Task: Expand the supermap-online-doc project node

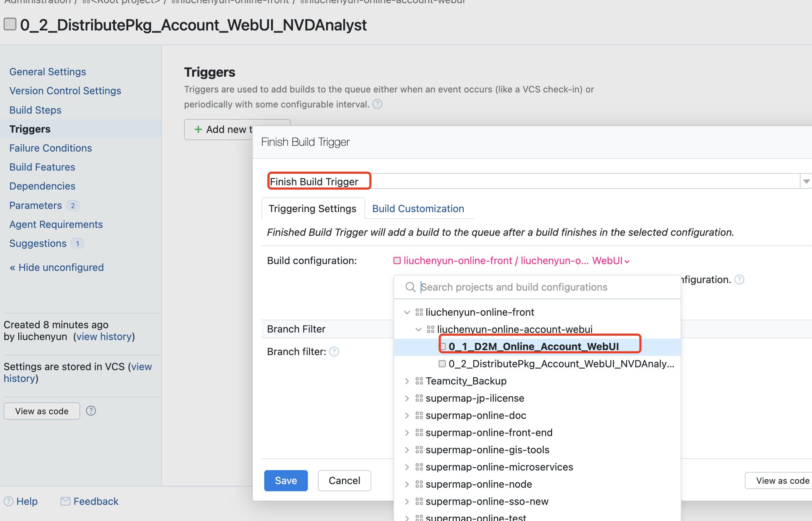Action: point(407,415)
